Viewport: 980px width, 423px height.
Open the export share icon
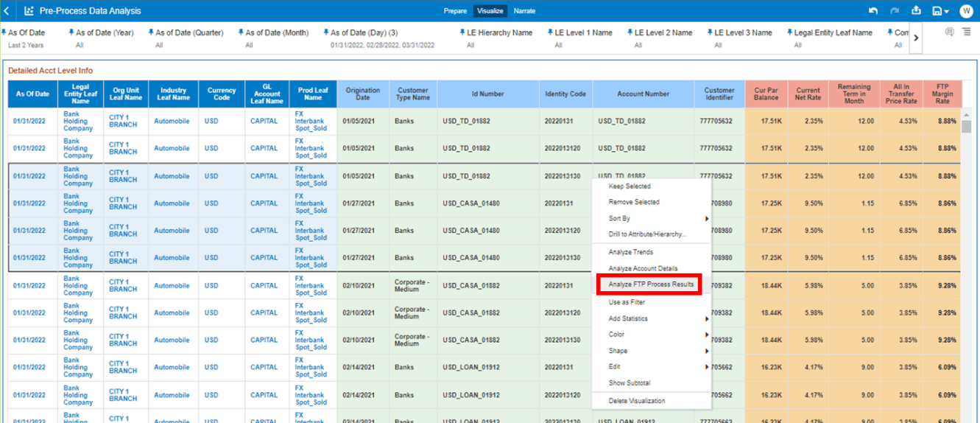[916, 11]
